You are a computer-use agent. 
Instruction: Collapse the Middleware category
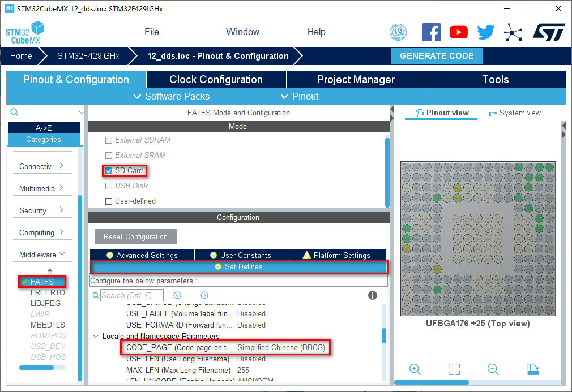click(41, 255)
